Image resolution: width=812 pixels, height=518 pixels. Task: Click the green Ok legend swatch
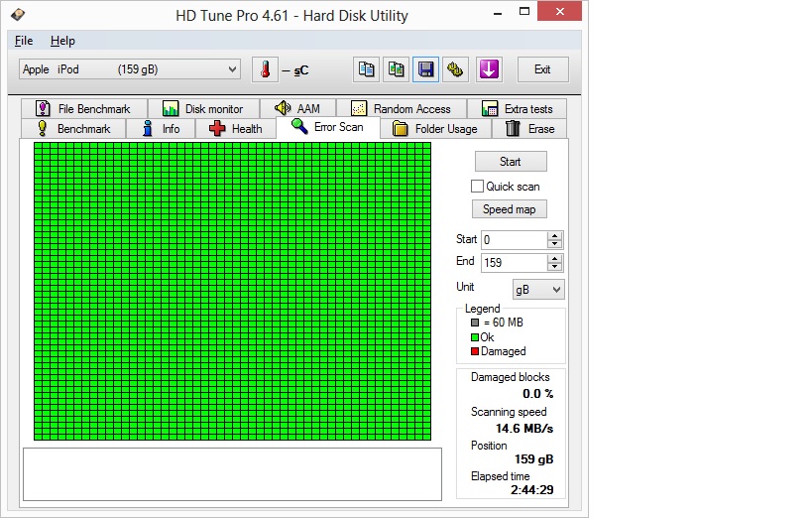click(x=475, y=337)
